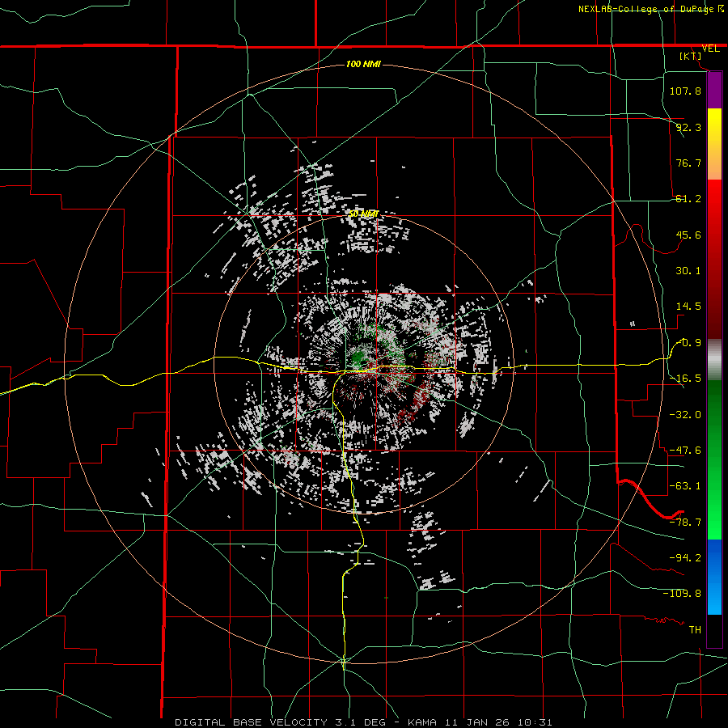Image resolution: width=728 pixels, height=728 pixels.
Task: Click the blue segment of velocity color bar
Action: (x=714, y=577)
